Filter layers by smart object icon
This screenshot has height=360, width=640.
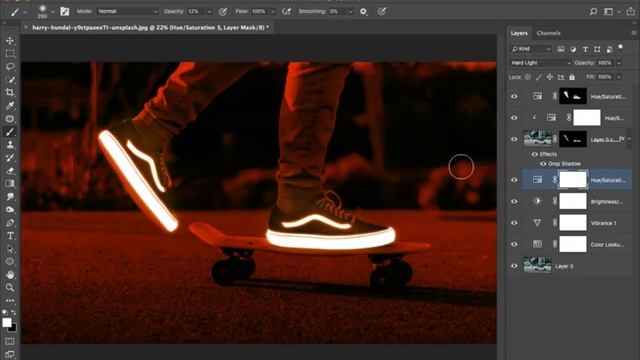[609, 49]
